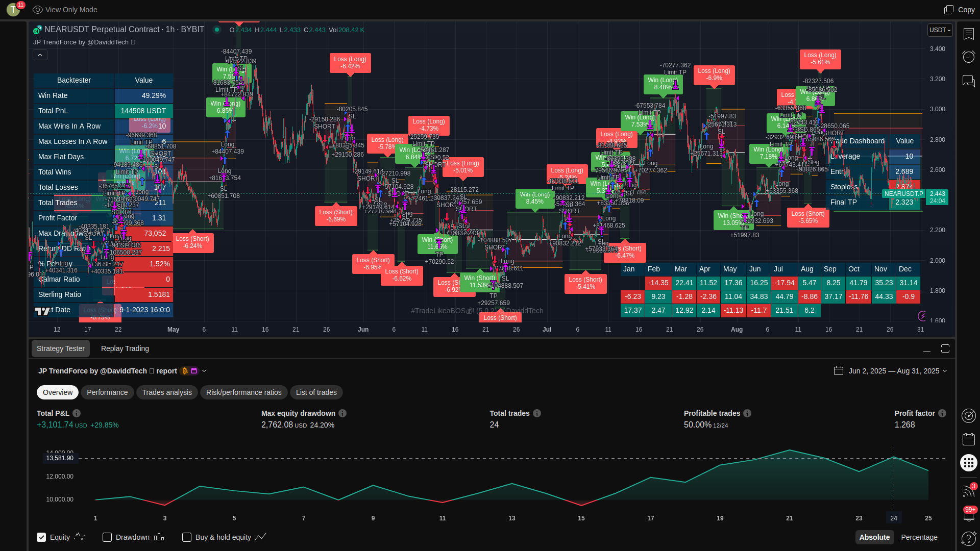Click the View Only Mode label

tap(71, 10)
